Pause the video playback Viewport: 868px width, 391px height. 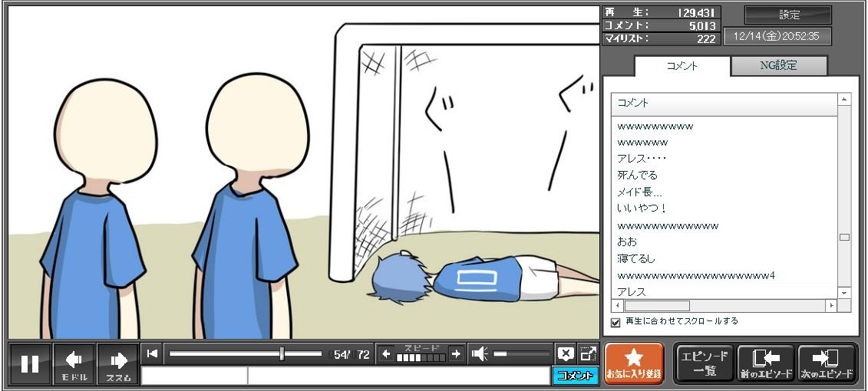(30, 364)
